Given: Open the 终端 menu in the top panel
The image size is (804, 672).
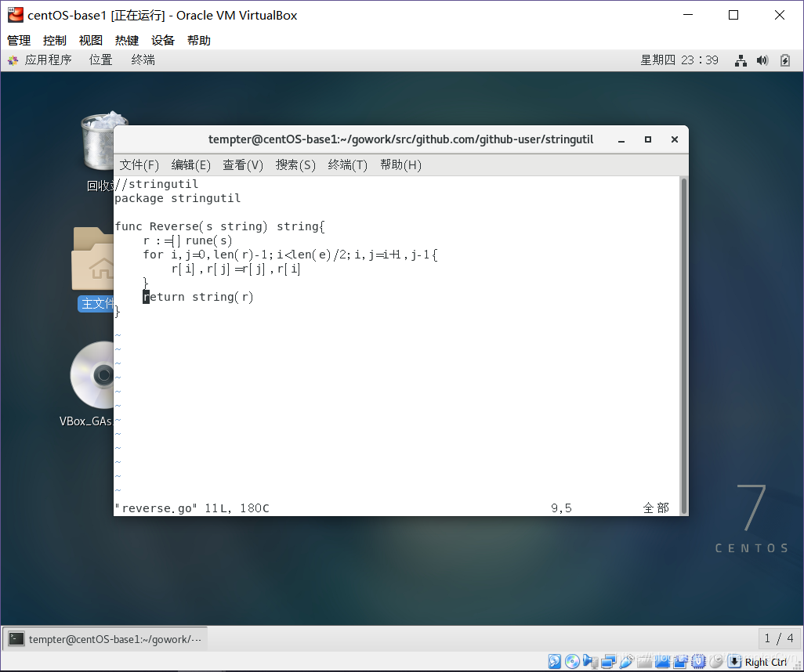Looking at the screenshot, I should (143, 60).
